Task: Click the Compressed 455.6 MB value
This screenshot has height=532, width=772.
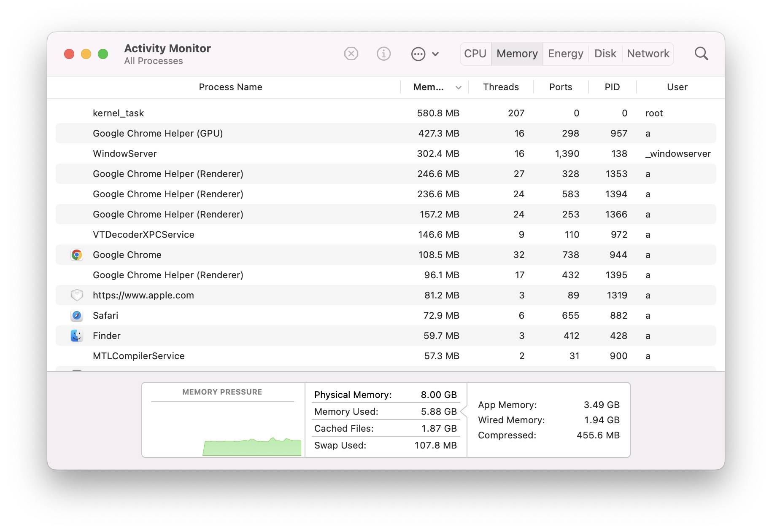Action: coord(598,435)
